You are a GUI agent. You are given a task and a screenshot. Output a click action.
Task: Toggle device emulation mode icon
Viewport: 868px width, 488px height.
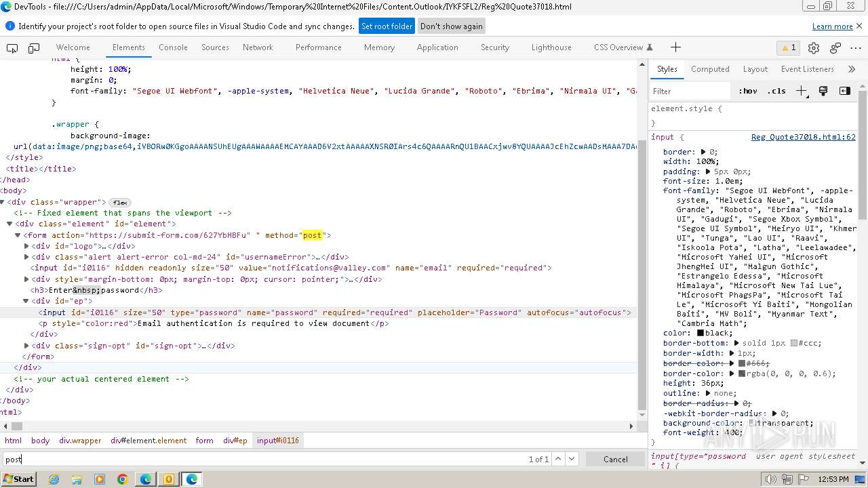34,47
